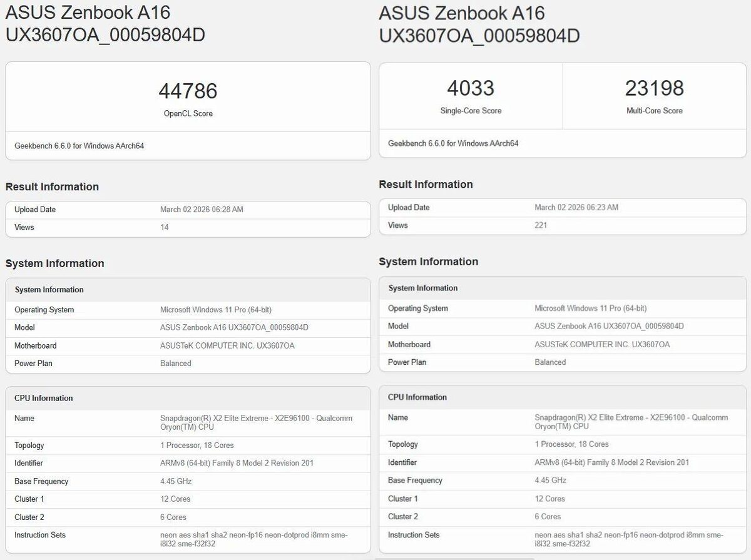Select the Multi-Core Score label
The image size is (751, 560).
pos(654,111)
